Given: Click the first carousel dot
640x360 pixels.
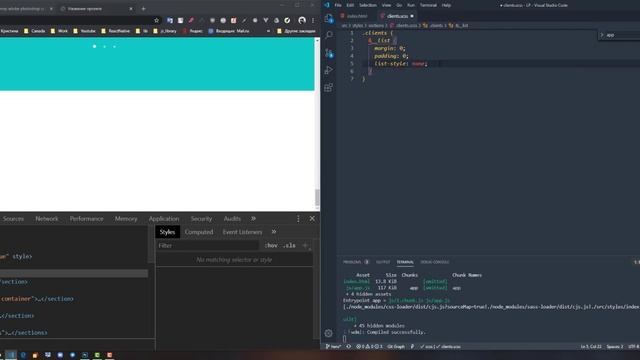Looking at the screenshot, I should (x=94, y=47).
